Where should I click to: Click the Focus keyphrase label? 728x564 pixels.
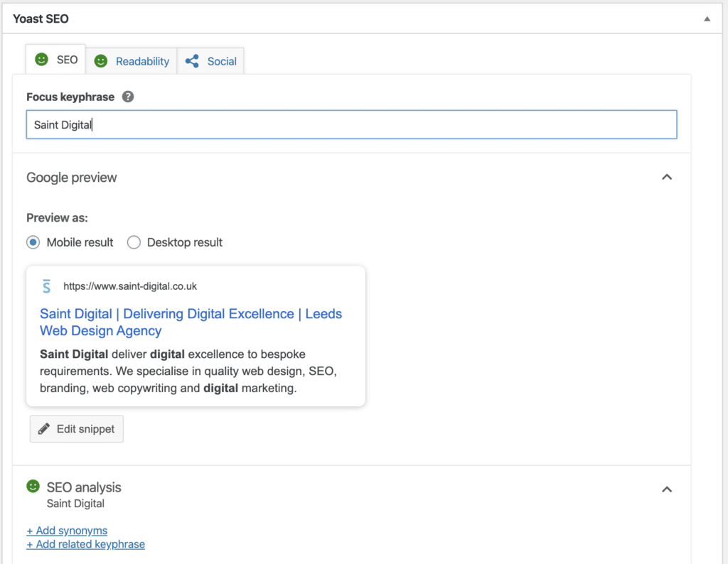coord(70,97)
